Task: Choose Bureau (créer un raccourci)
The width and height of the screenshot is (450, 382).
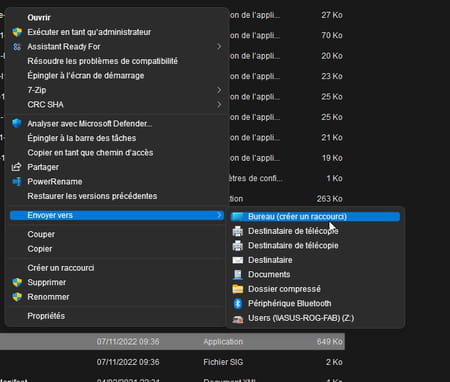Action: pyautogui.click(x=315, y=217)
